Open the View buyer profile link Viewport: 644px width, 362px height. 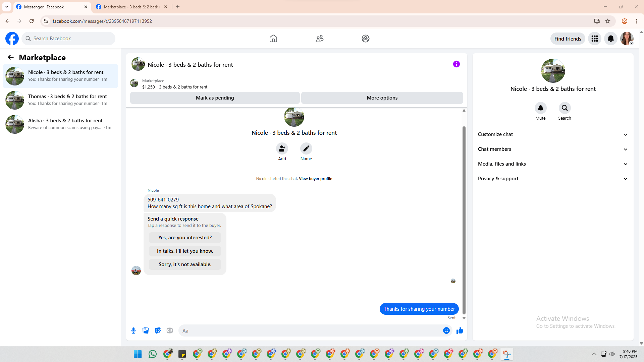point(316,179)
